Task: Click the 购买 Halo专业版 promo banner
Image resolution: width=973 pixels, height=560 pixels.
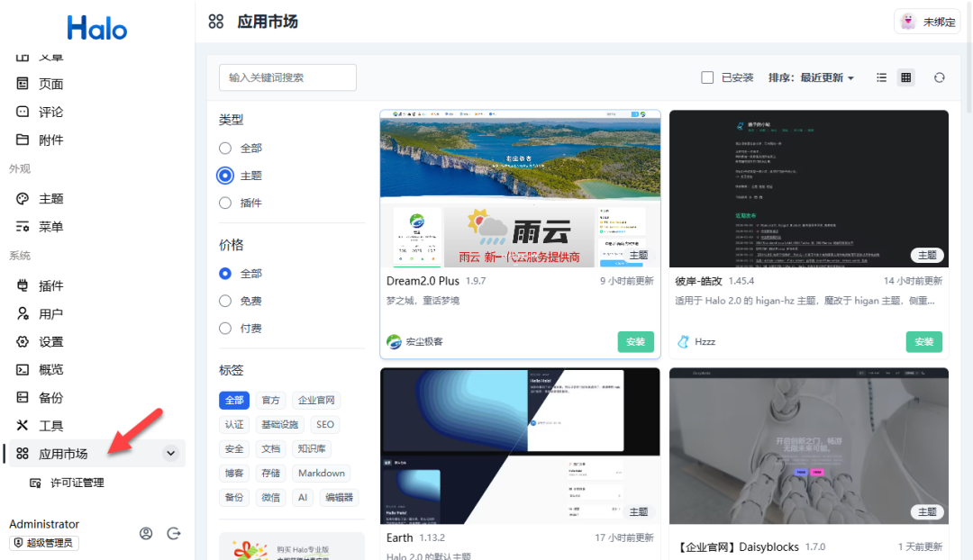Action: (x=292, y=546)
